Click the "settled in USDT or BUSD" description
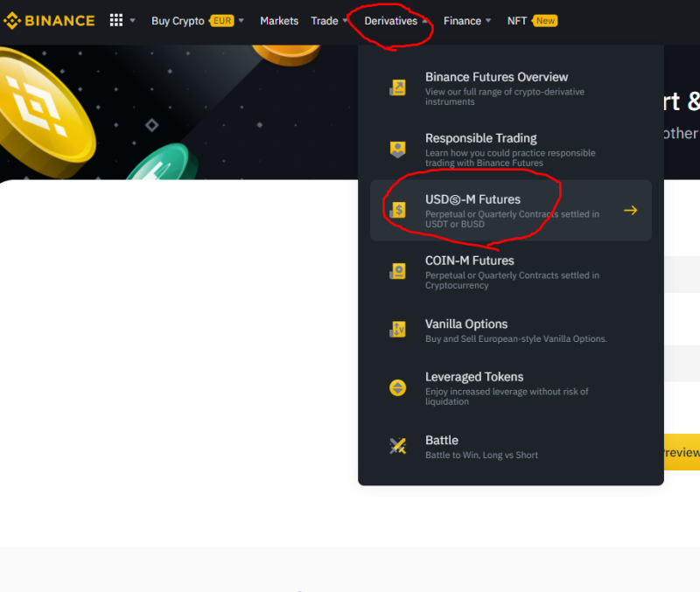700x592 pixels. pos(512,219)
